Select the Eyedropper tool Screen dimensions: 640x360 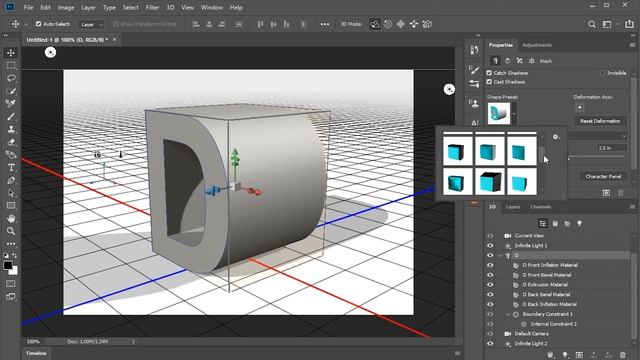coord(11,104)
